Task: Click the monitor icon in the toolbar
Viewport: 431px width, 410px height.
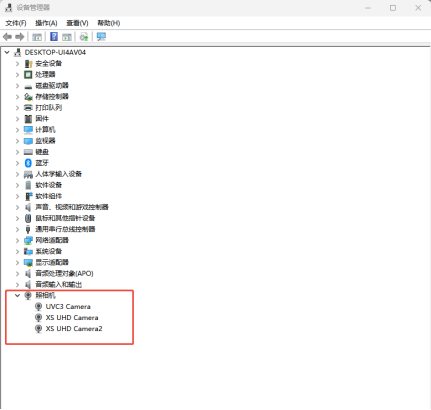Action: tap(101, 37)
